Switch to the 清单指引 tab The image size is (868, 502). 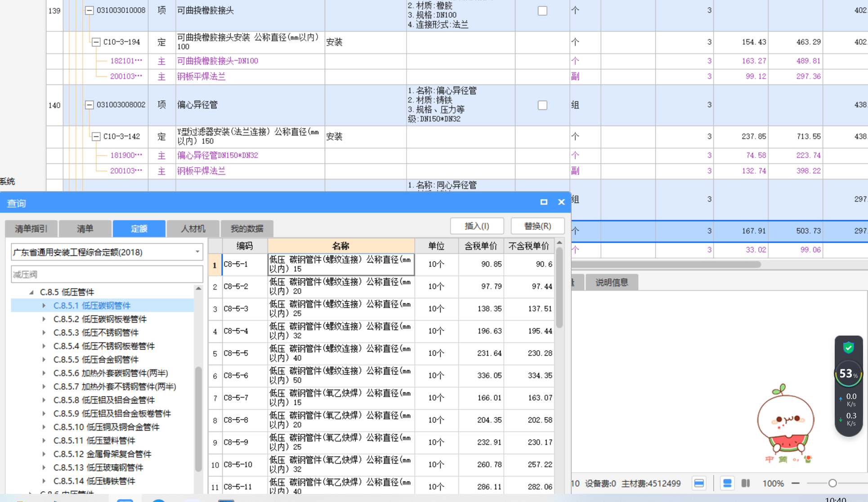pos(31,229)
